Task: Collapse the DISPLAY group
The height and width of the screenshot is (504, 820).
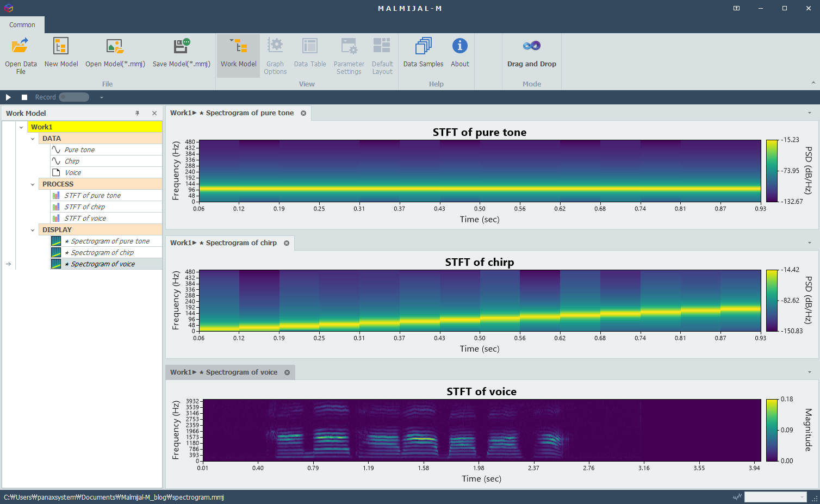Action: coord(33,230)
